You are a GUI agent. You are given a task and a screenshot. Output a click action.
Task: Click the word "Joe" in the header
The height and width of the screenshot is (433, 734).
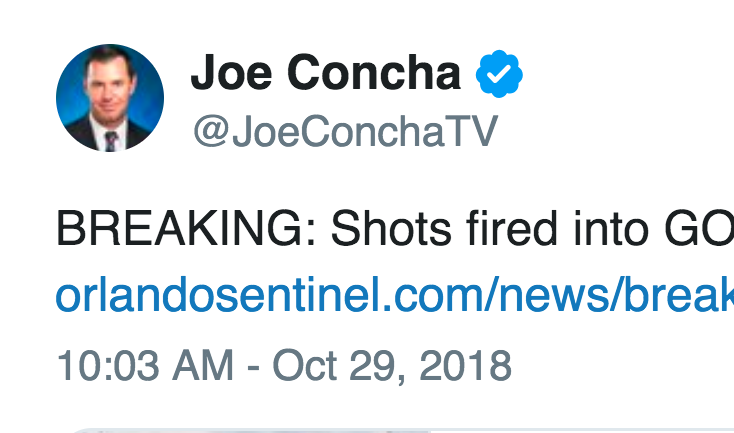click(x=231, y=73)
